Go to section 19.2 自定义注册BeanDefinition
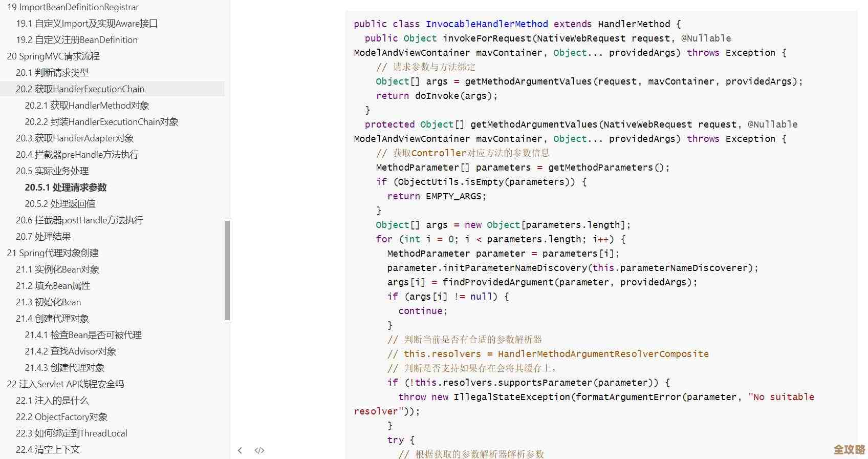This screenshot has height=459, width=868. (76, 40)
